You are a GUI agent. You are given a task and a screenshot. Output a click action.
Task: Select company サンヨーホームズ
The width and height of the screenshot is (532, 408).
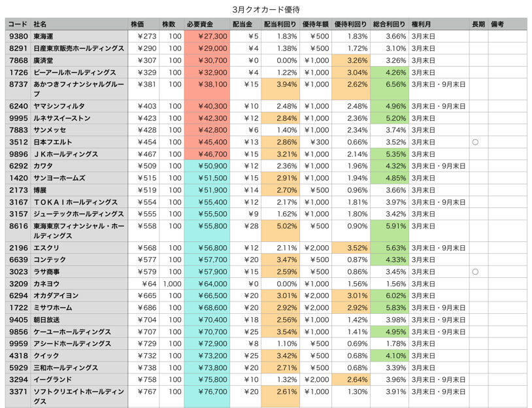pos(59,178)
